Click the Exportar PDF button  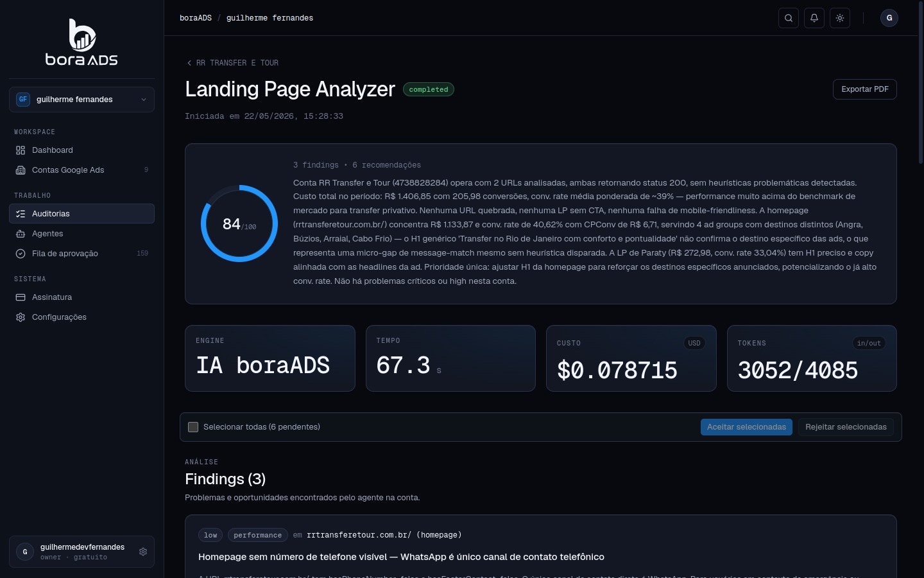point(865,89)
